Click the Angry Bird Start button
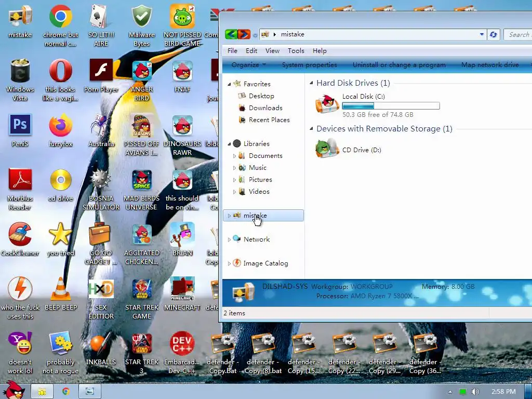 [x=14, y=390]
